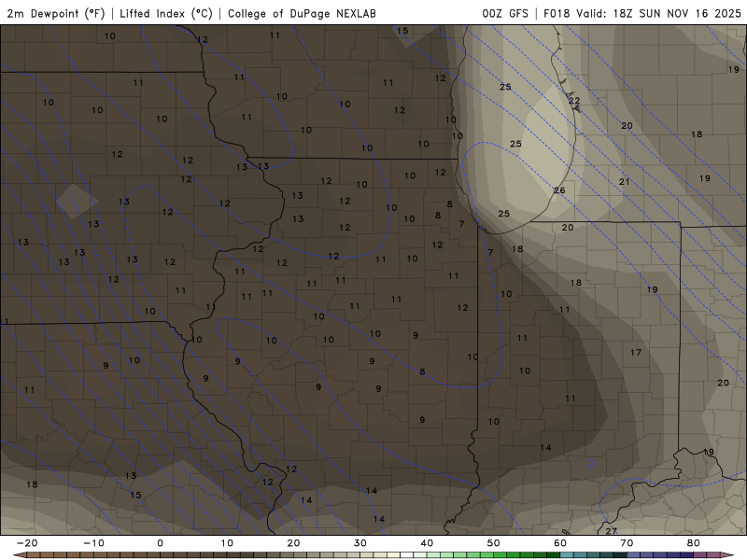Click "College of DuPage NEXLAB" in header

(x=302, y=13)
